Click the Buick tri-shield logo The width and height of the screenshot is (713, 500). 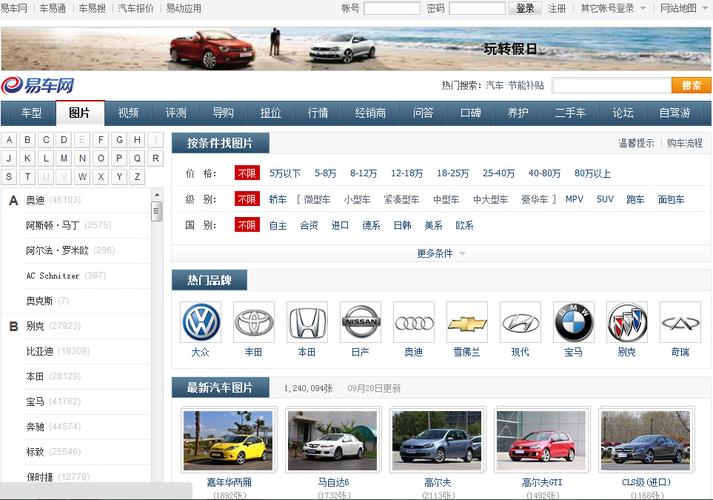(x=627, y=322)
